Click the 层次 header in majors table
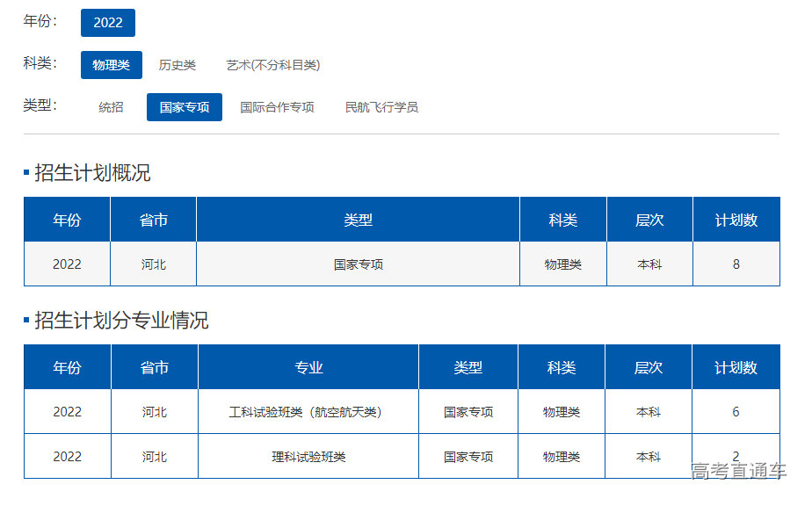Screen dimensions: 812x506 click(x=649, y=367)
